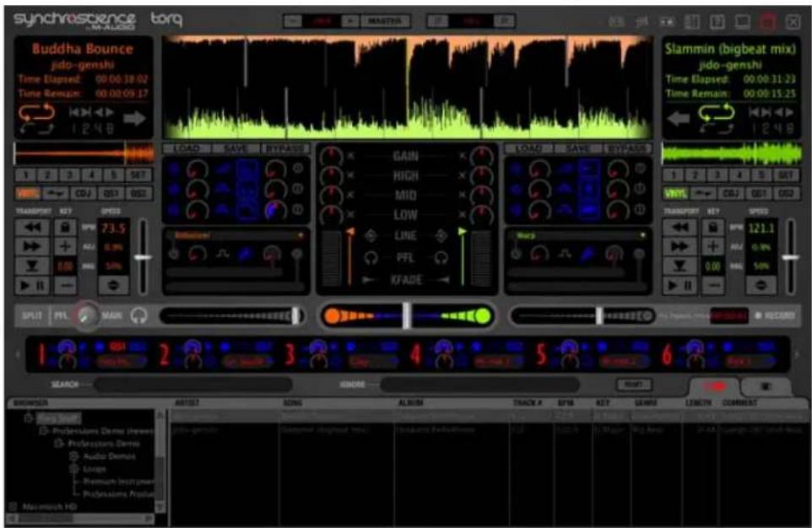812x528 pixels.
Task: Click SET cue button on left deck
Action: click(138, 175)
